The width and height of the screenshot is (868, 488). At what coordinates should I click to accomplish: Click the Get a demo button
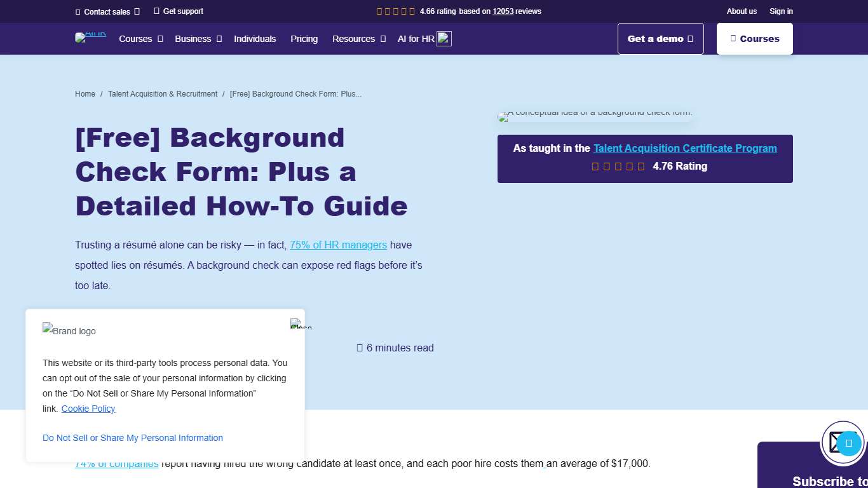(660, 38)
